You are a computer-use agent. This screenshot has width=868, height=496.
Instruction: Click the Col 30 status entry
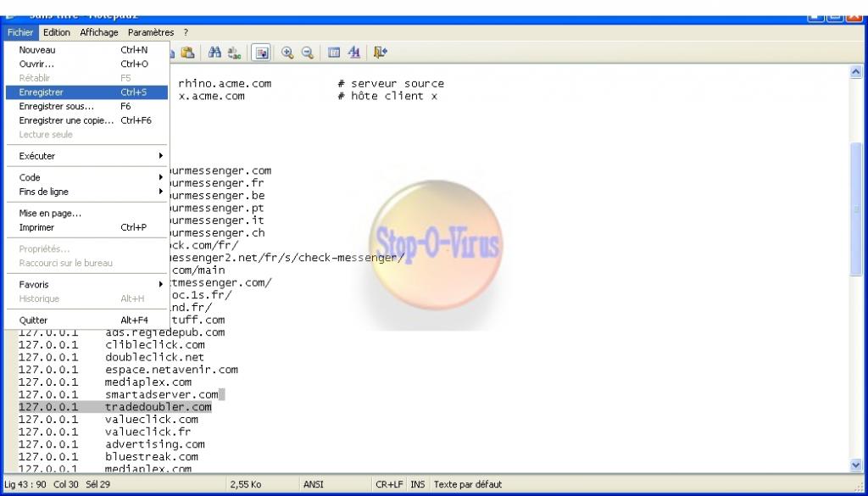pyautogui.click(x=66, y=484)
